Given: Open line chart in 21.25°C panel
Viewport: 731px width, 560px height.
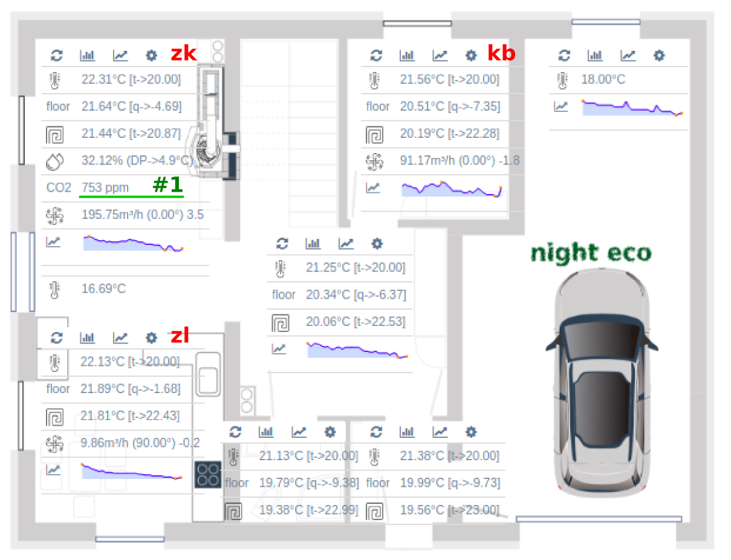Looking at the screenshot, I should click(x=346, y=244).
